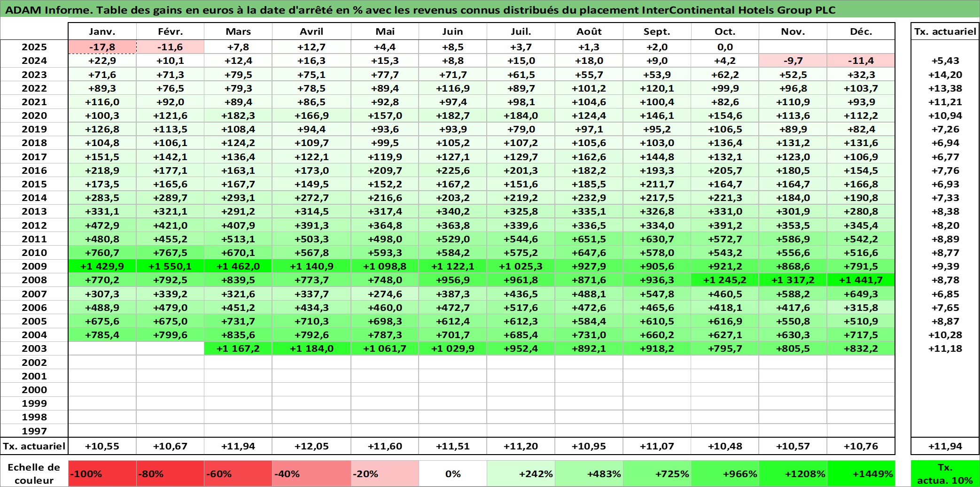Image resolution: width=980 pixels, height=487 pixels.
Task: Select the '2009' year row label
Action: [34, 266]
